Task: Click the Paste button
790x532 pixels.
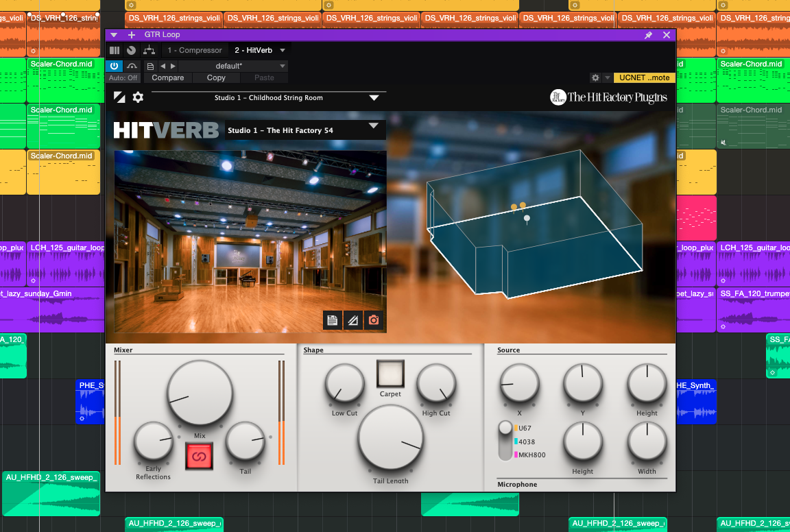Action: [264, 78]
